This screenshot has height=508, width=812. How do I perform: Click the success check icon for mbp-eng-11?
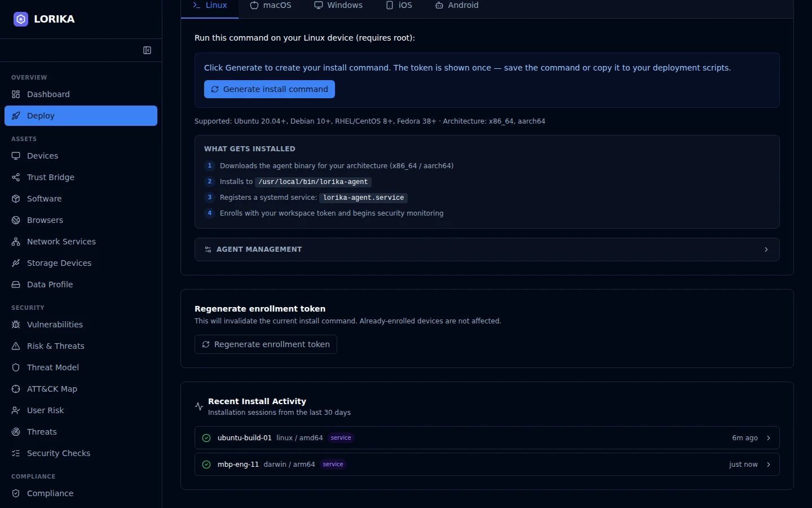pyautogui.click(x=206, y=465)
